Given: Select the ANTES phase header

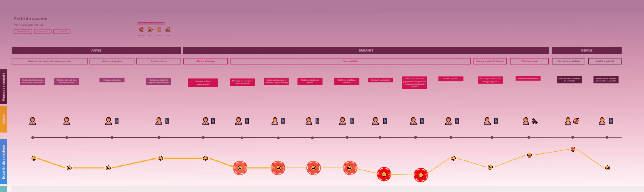Looking at the screenshot, I should (x=96, y=50).
